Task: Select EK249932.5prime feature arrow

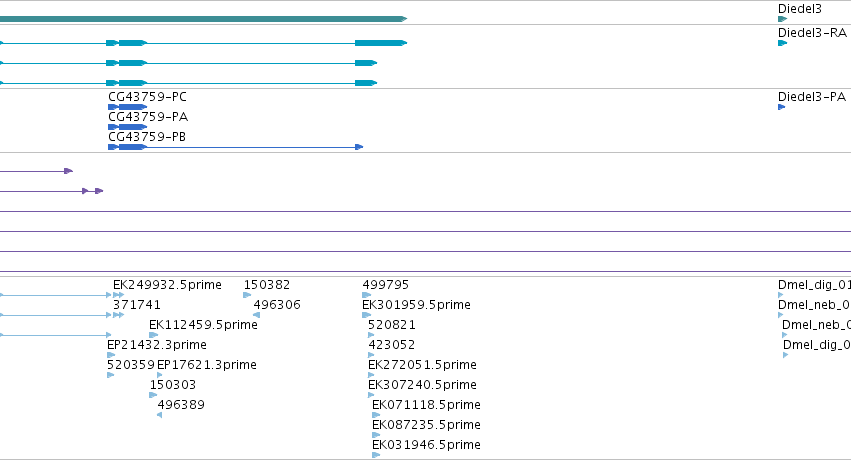Action: click(118, 295)
